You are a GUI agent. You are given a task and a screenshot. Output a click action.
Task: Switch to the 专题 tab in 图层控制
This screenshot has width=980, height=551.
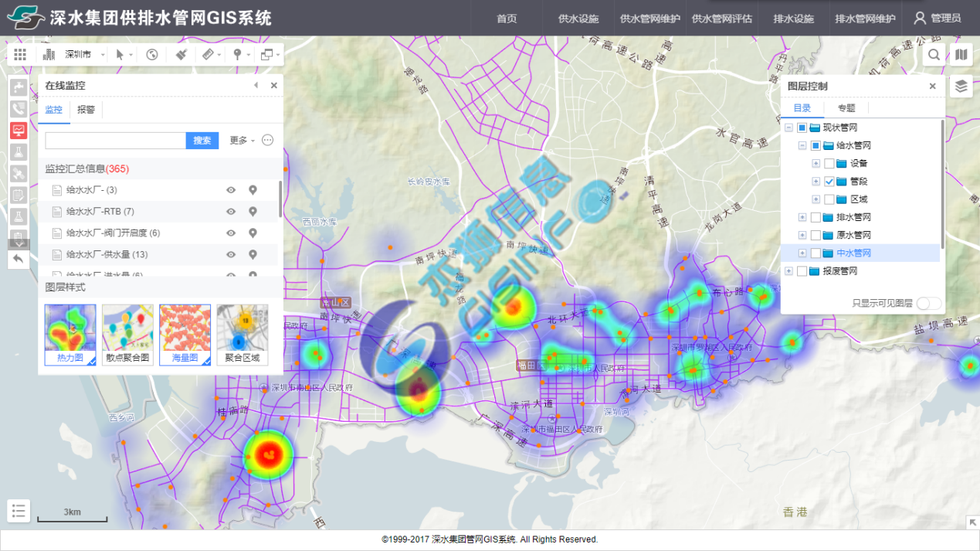click(x=846, y=108)
